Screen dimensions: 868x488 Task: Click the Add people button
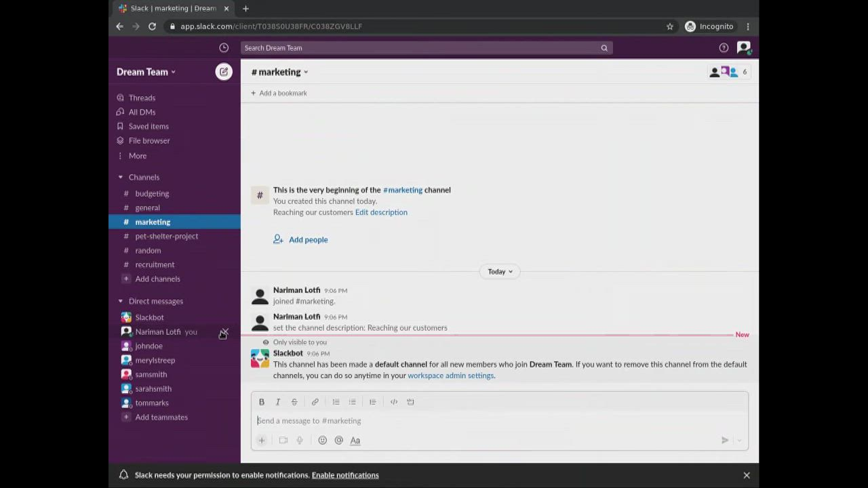(x=300, y=240)
